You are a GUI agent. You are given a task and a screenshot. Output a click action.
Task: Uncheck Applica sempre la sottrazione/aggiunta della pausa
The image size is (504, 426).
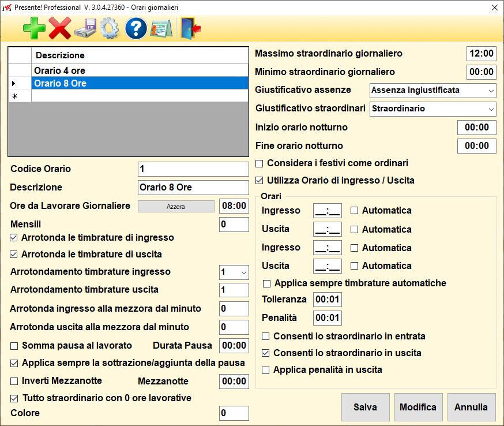click(14, 363)
